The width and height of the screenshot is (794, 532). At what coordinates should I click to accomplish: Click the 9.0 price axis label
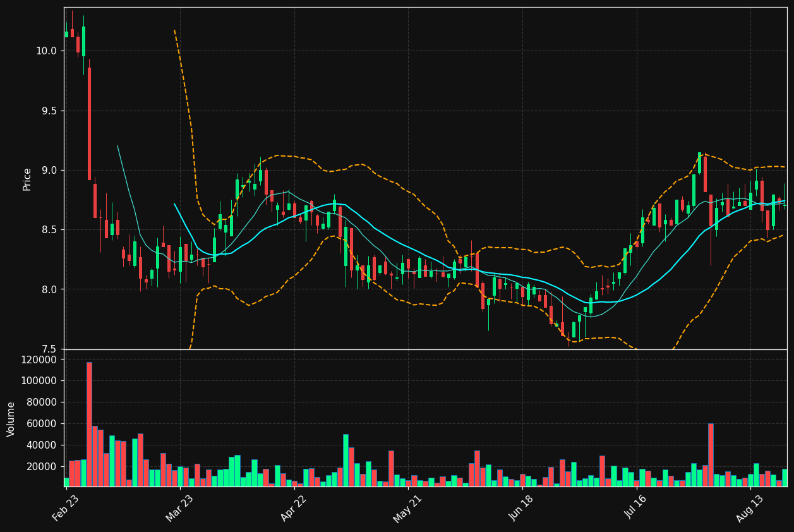point(49,171)
